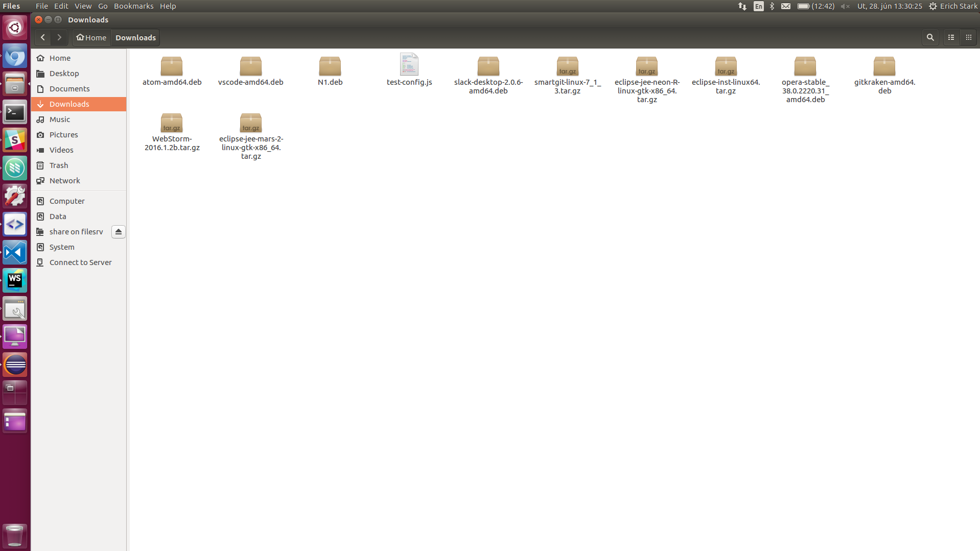This screenshot has height=551, width=980.
Task: Open the System volume in sidebar
Action: pos(79,247)
